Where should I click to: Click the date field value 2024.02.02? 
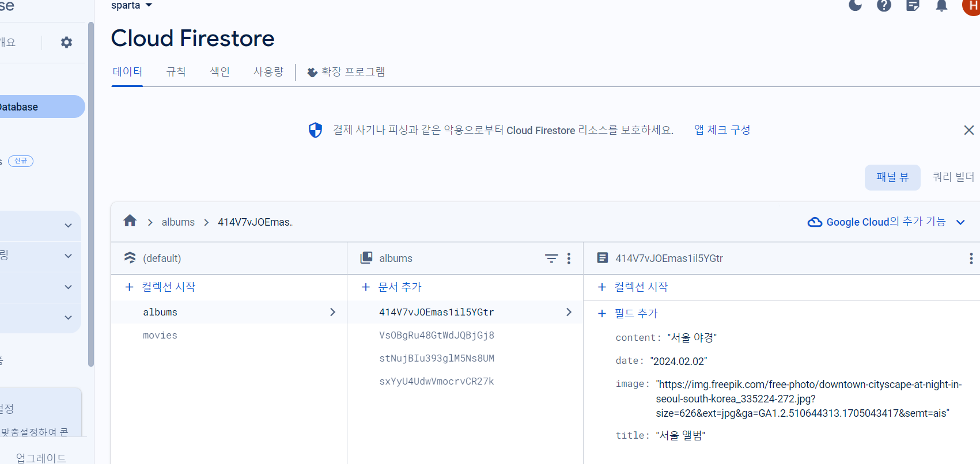pyautogui.click(x=679, y=361)
